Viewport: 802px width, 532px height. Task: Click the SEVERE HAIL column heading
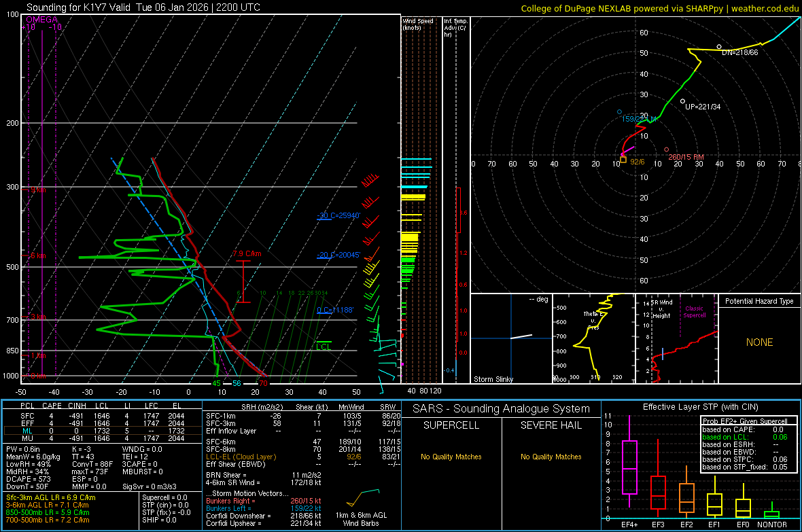(x=551, y=425)
